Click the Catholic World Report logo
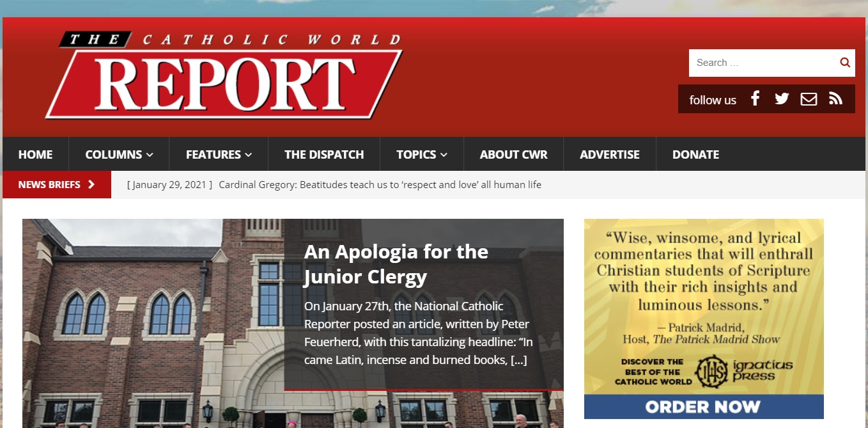The width and height of the screenshot is (868, 428). pyautogui.click(x=224, y=74)
